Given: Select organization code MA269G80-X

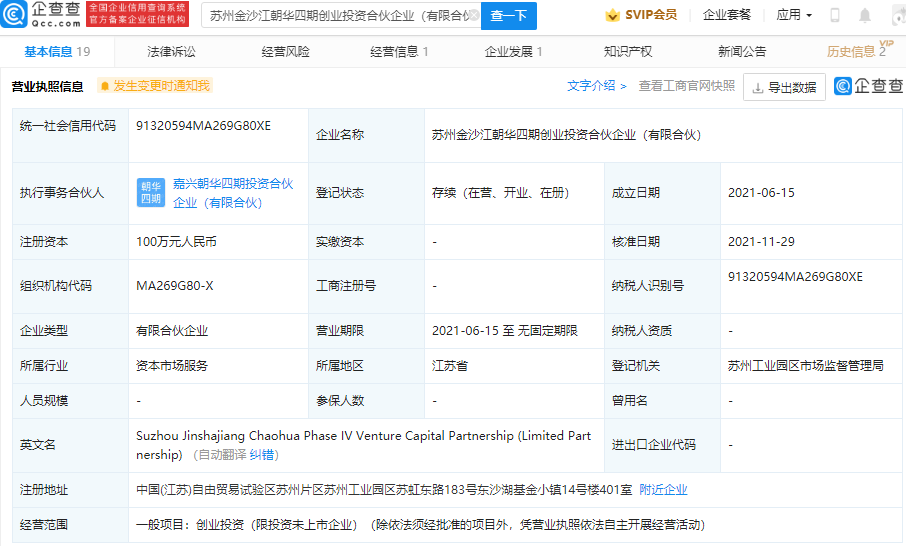Looking at the screenshot, I should point(174,286).
